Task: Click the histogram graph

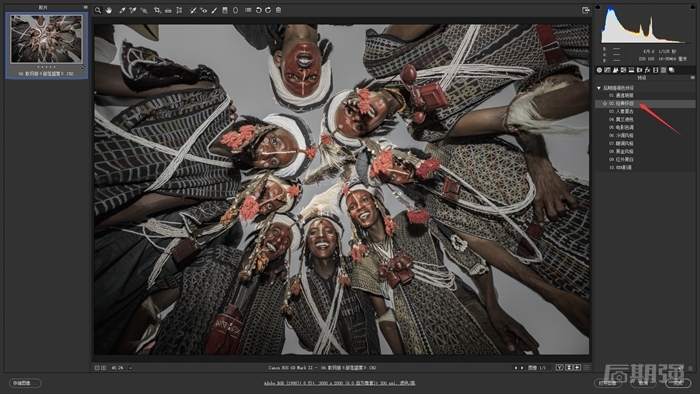Action: point(646,25)
